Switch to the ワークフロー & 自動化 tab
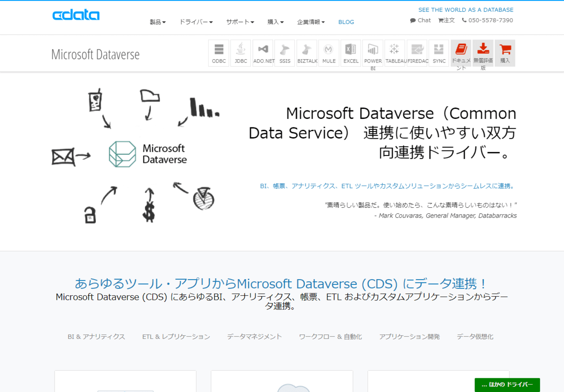The image size is (564, 392). click(x=330, y=337)
